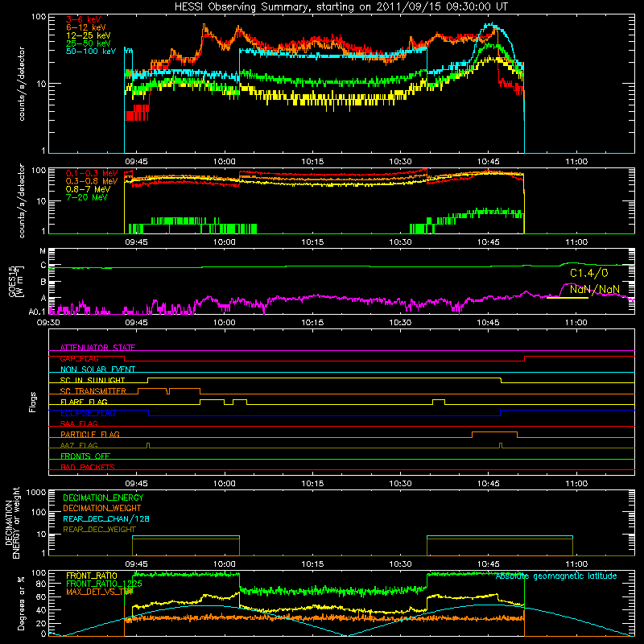Click the C1.4/0 flare class annotation
Screen dimensions: 644x644
point(588,273)
